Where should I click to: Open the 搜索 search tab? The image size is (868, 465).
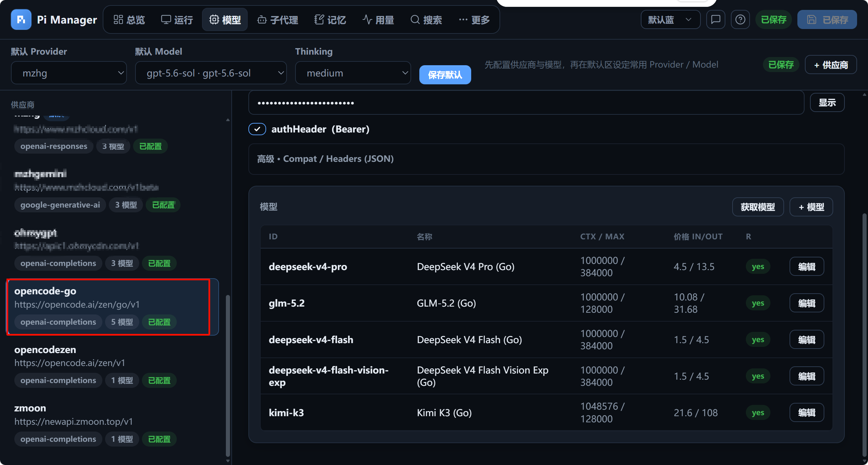[x=426, y=20]
